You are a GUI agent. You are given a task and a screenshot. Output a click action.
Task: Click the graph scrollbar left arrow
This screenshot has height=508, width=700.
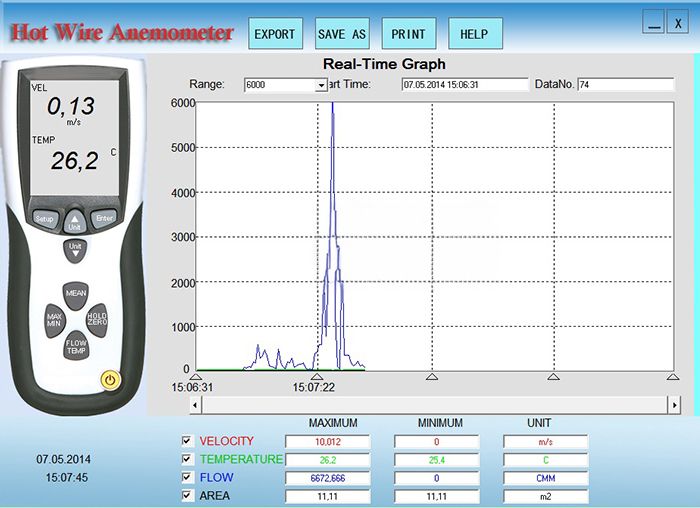point(197,405)
